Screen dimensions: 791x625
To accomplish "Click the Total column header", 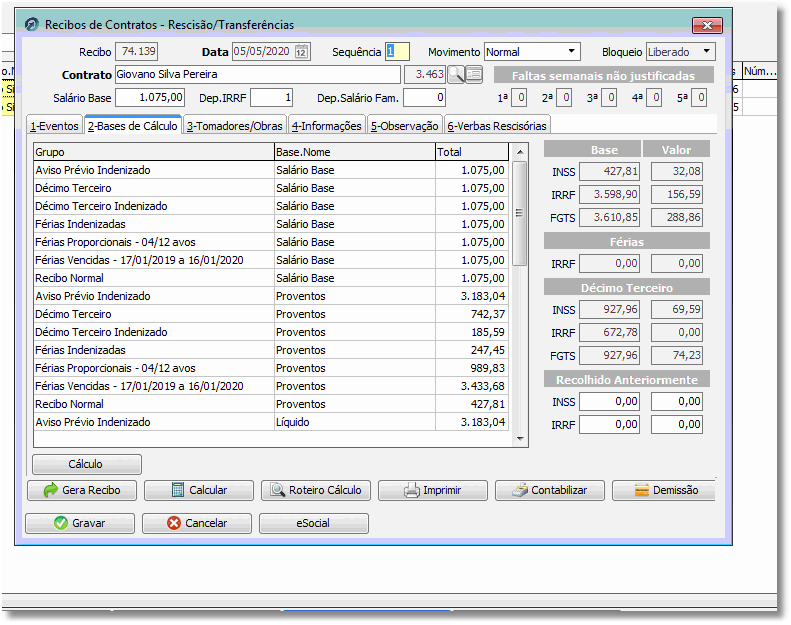I will pos(472,152).
